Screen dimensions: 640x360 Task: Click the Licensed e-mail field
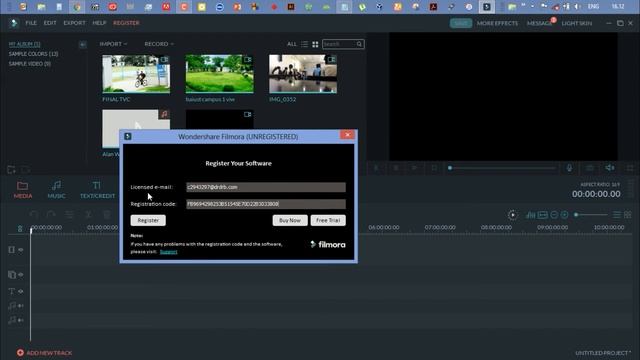pyautogui.click(x=266, y=187)
